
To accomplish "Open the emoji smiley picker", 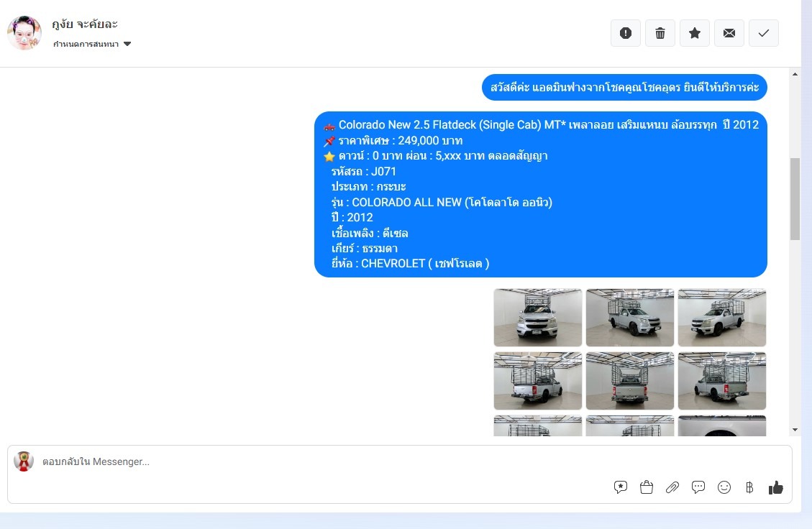I will pyautogui.click(x=724, y=487).
